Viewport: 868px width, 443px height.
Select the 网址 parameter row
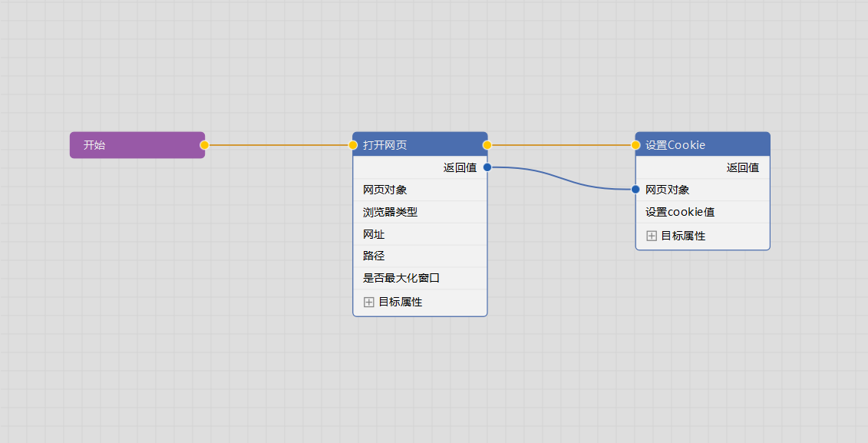point(420,234)
